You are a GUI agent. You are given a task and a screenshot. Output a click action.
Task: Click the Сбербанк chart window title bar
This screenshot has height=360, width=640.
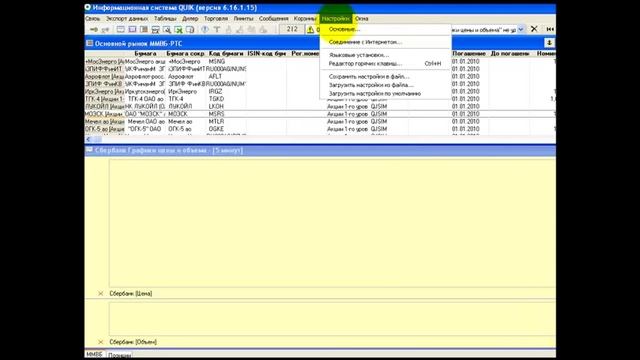(x=320, y=150)
